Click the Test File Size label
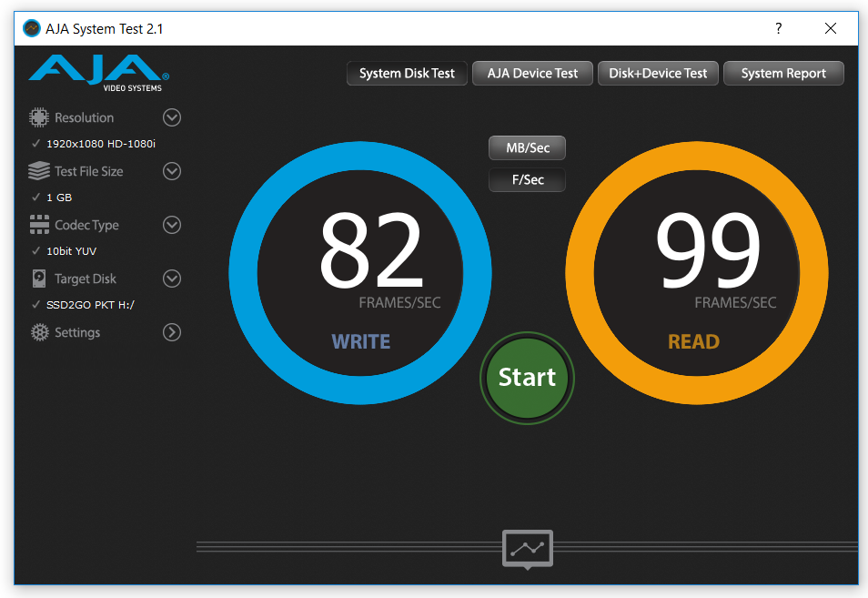The image size is (868, 598). 88,171
